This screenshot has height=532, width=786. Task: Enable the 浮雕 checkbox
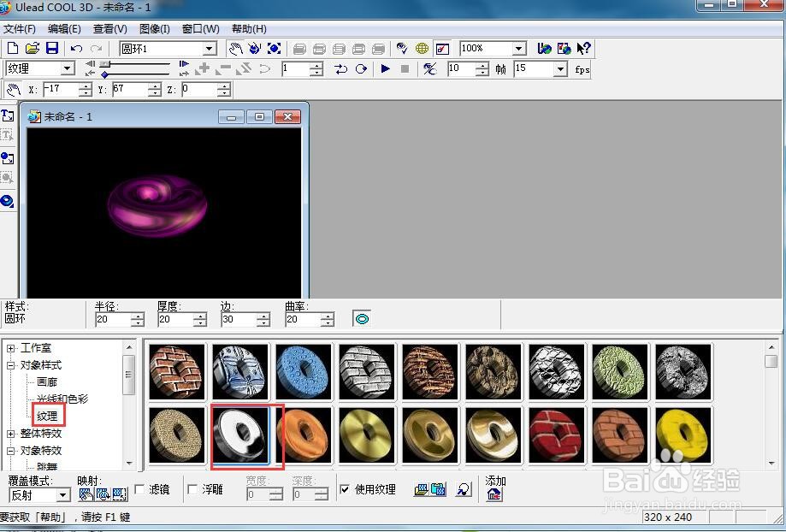192,489
